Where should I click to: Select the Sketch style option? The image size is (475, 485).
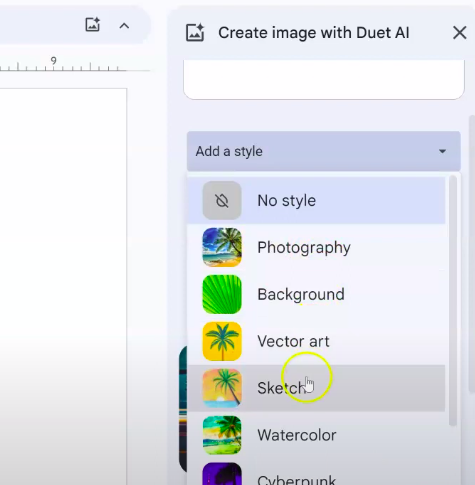click(316, 388)
